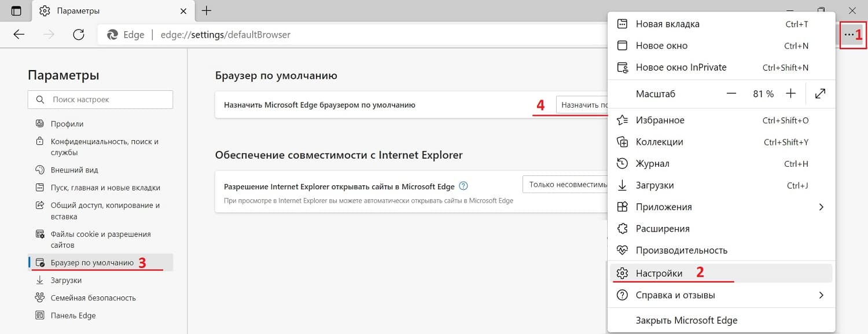The width and height of the screenshot is (868, 334).
Task: Open the tab actions icon in title bar
Action: pos(16,11)
